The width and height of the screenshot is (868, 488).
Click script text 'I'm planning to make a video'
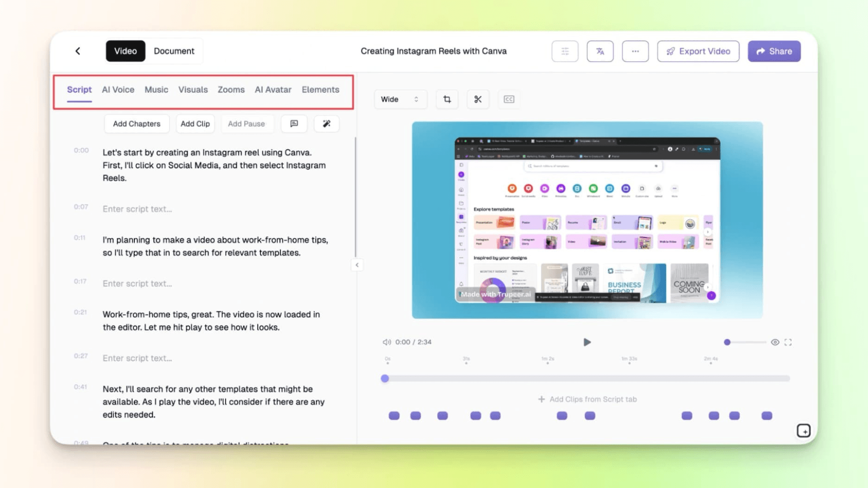pos(215,246)
